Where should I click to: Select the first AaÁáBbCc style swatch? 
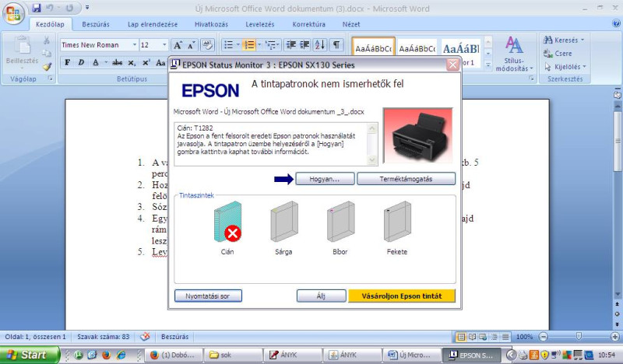(374, 49)
